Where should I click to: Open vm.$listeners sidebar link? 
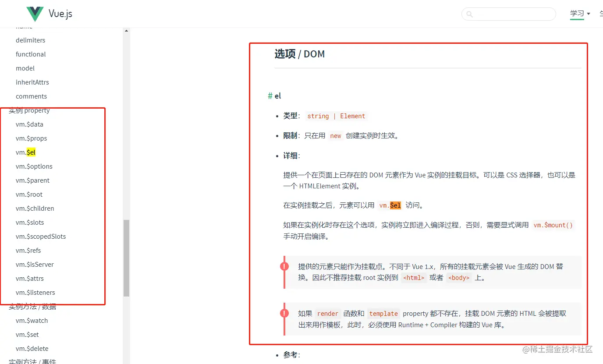pyautogui.click(x=35, y=293)
